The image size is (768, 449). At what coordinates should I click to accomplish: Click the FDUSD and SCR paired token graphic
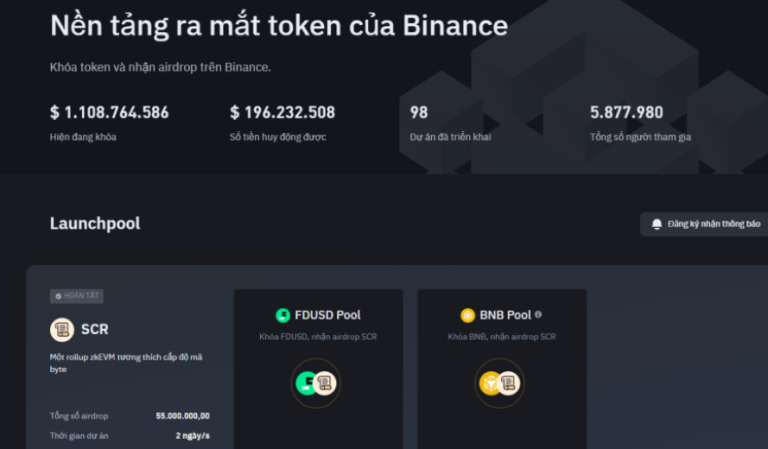point(318,383)
